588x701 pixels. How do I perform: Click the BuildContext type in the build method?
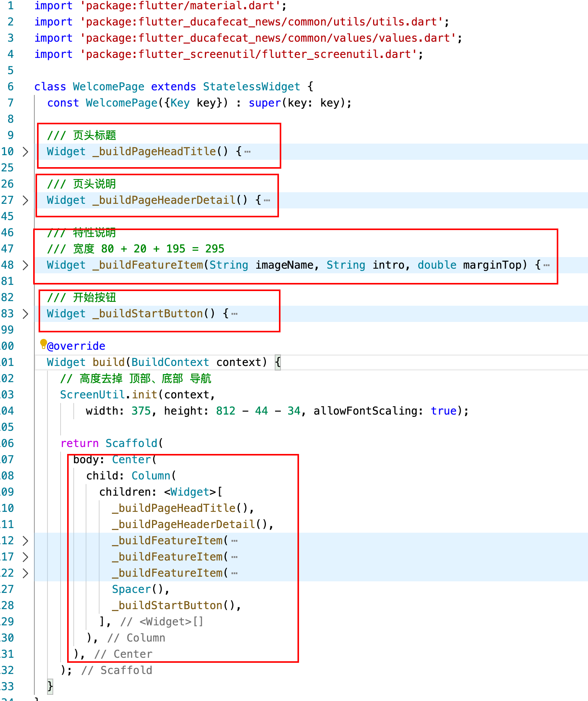coord(170,362)
